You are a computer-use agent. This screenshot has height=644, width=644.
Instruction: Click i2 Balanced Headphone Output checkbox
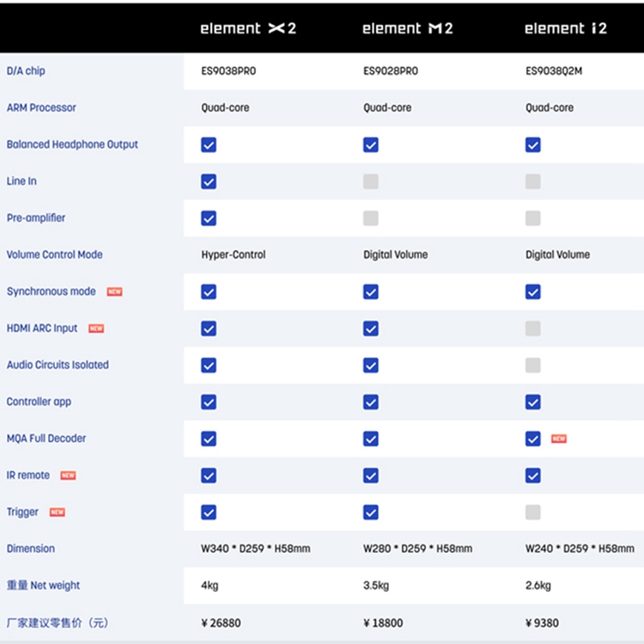click(533, 145)
